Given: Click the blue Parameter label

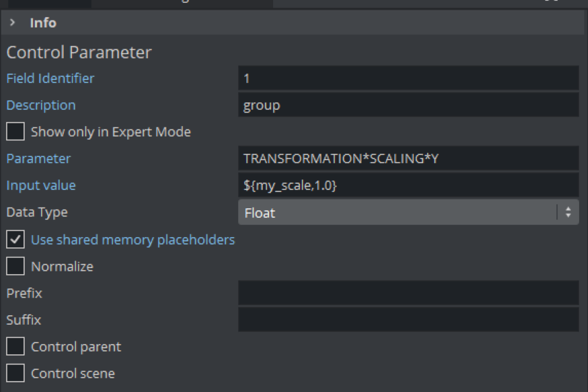Looking at the screenshot, I should point(38,158).
